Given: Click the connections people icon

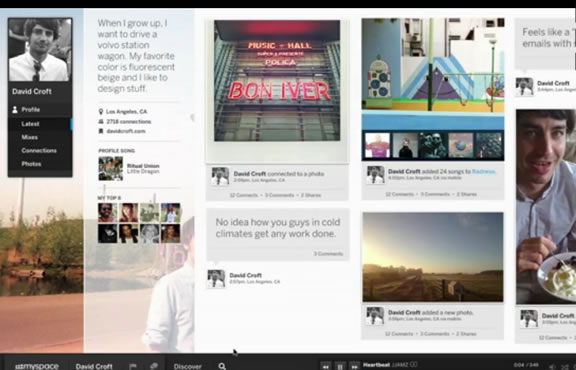Looking at the screenshot, I should 101,122.
